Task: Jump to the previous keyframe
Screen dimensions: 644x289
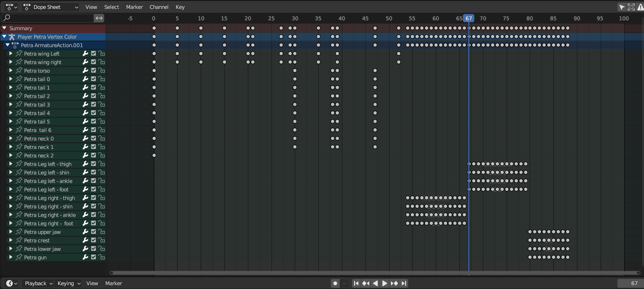Action: (x=365, y=283)
